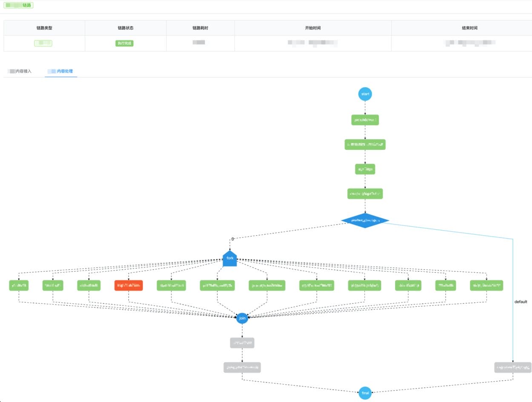Select the blue fork node
Screen dimensions: 532x402
point(230,259)
